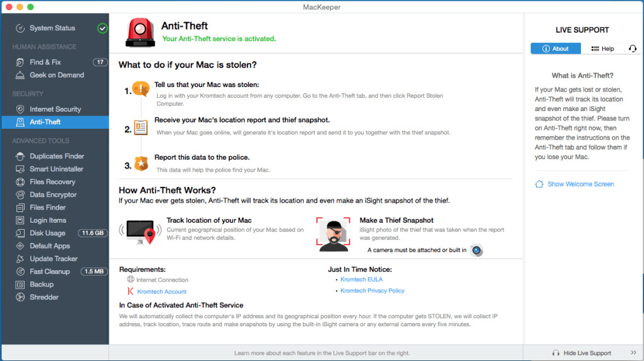Select Internet Security in sidebar
This screenshot has width=644, height=361.
pyautogui.click(x=55, y=109)
